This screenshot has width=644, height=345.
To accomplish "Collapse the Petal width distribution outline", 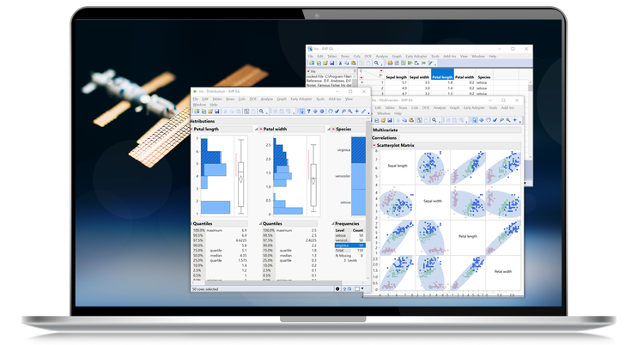I will click(x=256, y=129).
